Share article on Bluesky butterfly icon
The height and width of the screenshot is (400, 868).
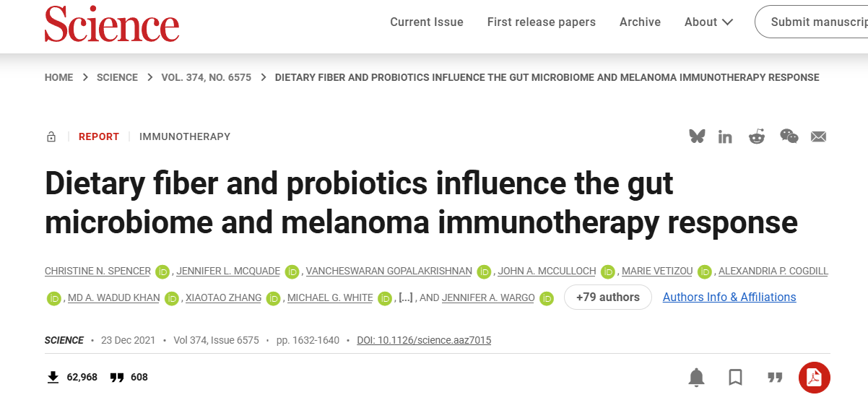pyautogui.click(x=696, y=136)
